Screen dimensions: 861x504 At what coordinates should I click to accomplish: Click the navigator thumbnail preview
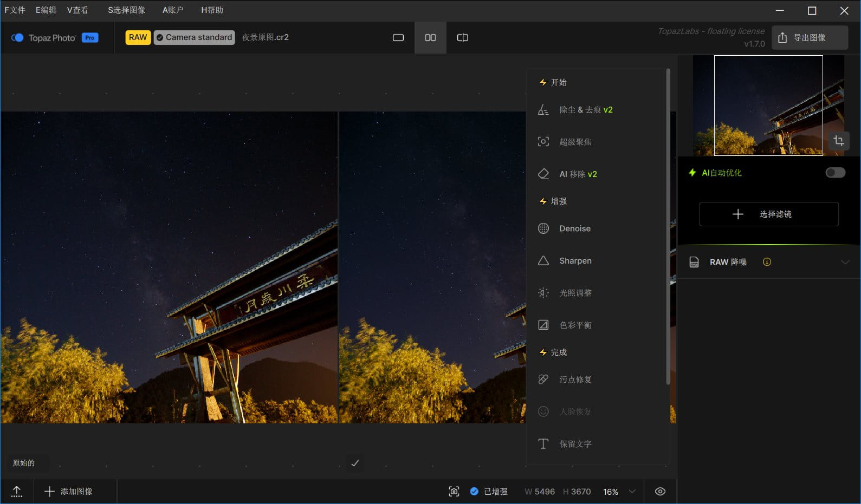pos(768,105)
